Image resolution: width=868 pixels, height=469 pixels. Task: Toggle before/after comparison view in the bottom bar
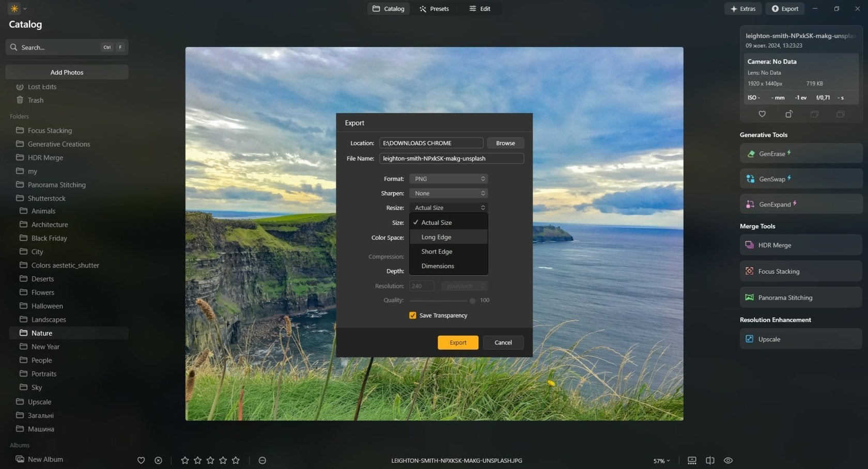(x=710, y=460)
